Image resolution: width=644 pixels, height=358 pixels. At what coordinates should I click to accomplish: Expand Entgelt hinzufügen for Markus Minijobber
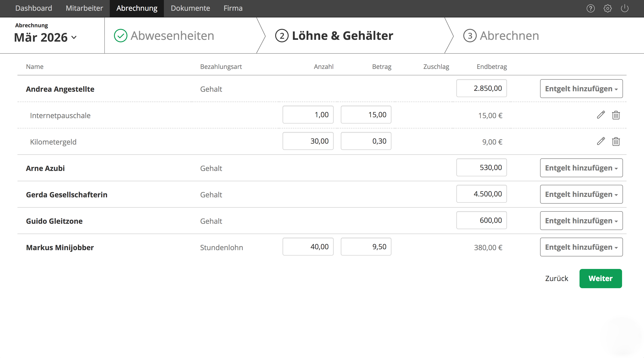[x=581, y=247]
